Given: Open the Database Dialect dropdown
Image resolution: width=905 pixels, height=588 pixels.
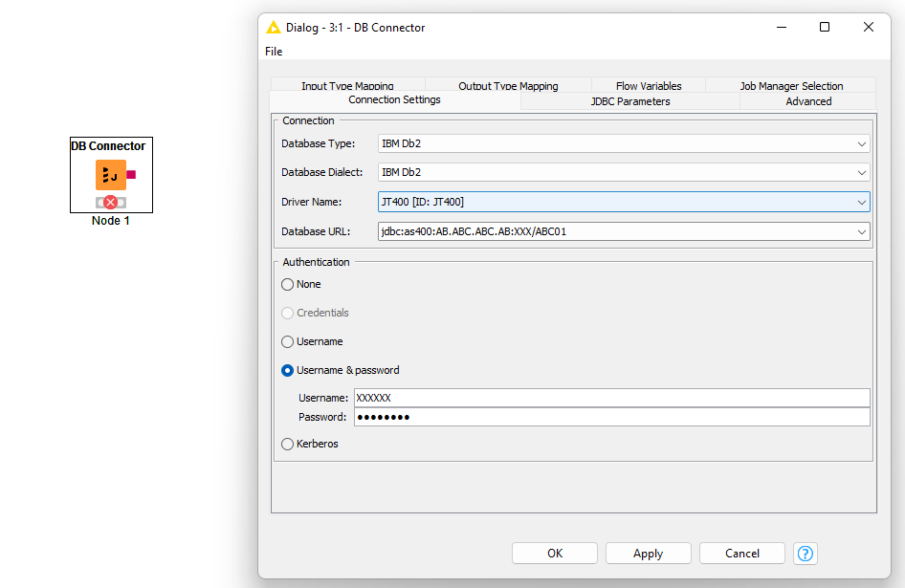Looking at the screenshot, I should pyautogui.click(x=862, y=173).
